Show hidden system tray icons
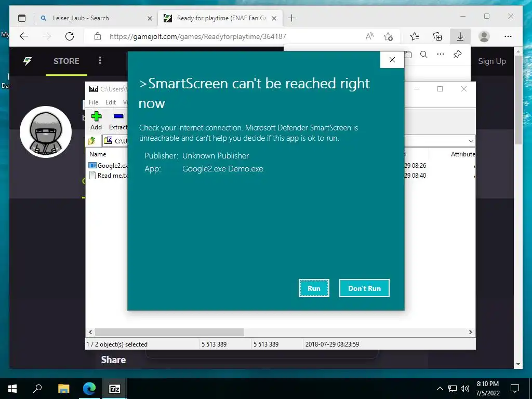The image size is (532, 399). tap(440, 389)
